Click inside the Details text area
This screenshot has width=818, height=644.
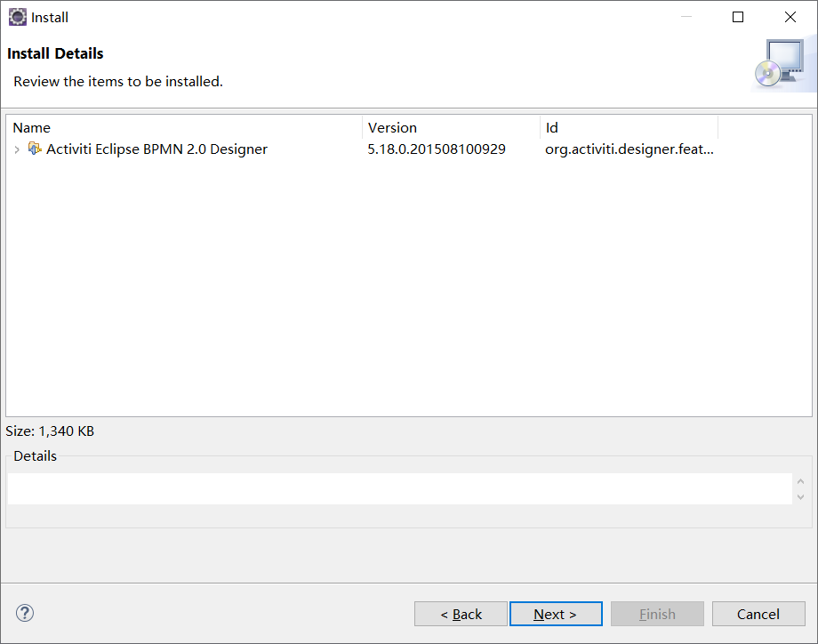(399, 489)
